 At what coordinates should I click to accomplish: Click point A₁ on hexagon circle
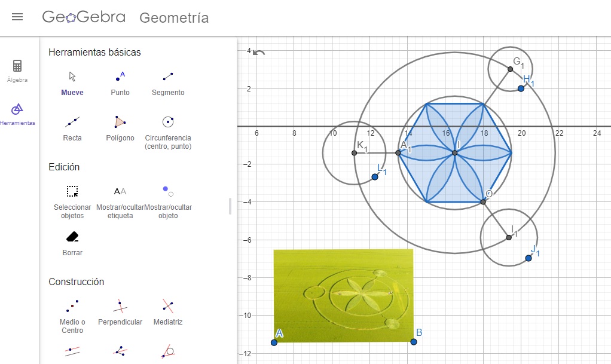click(x=398, y=153)
